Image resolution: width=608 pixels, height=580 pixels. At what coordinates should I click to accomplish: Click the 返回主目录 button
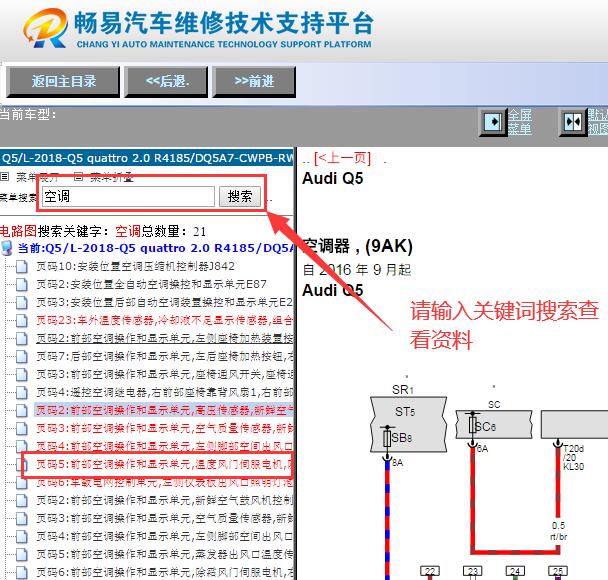pyautogui.click(x=63, y=81)
